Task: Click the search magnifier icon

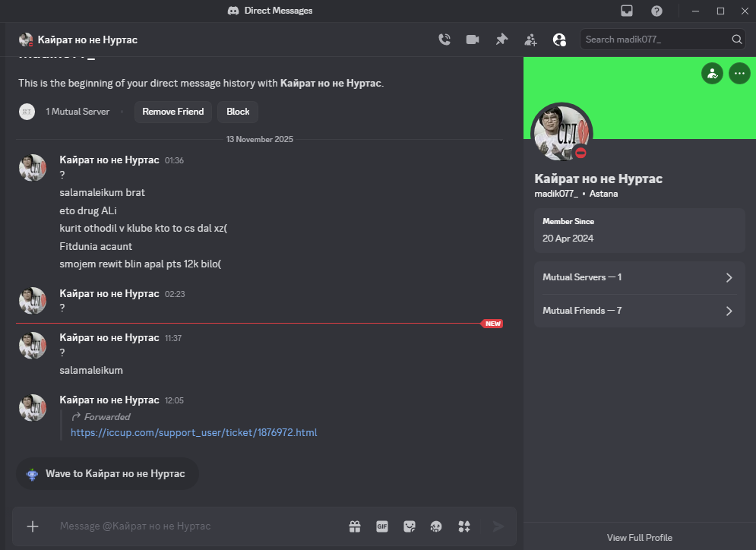Action: [x=736, y=40]
